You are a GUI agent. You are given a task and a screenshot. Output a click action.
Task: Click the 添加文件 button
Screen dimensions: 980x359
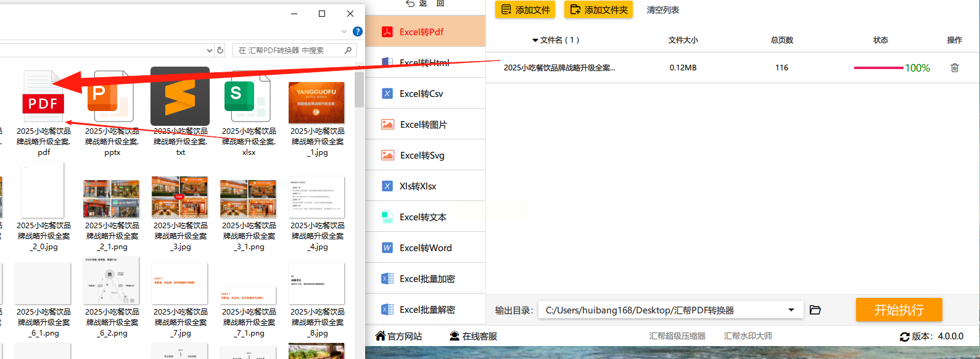[x=525, y=10]
